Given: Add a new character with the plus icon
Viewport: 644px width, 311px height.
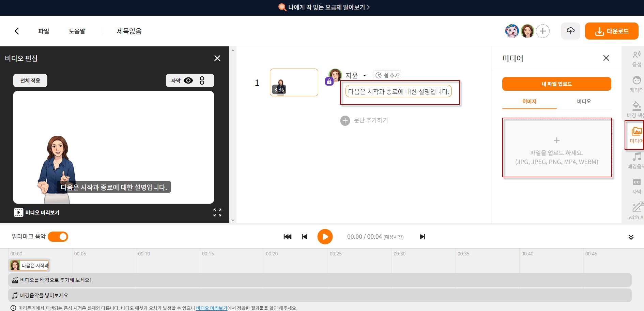Looking at the screenshot, I should point(543,31).
